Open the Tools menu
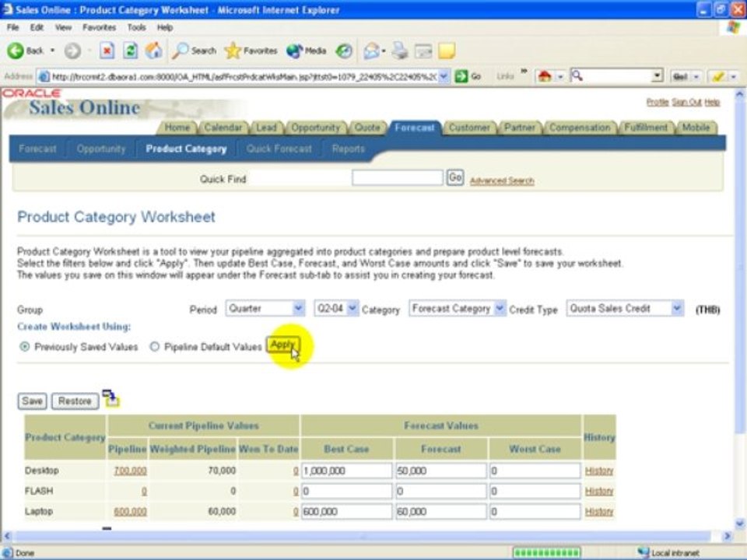The height and width of the screenshot is (560, 747). click(x=136, y=28)
